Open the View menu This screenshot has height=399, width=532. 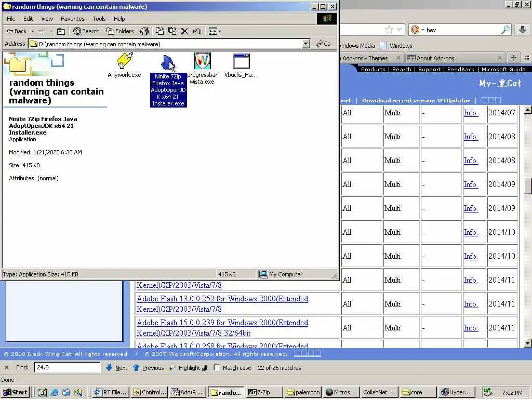pos(47,19)
